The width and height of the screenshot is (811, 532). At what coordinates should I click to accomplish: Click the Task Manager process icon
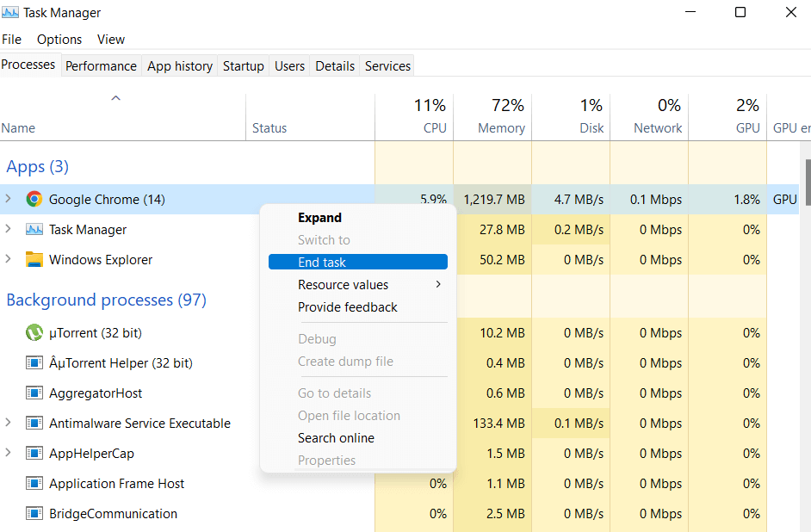(34, 229)
